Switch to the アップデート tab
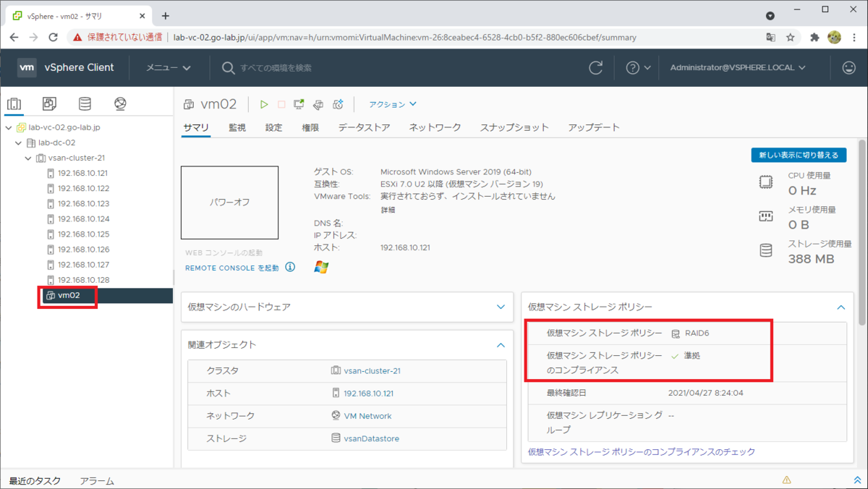 click(594, 127)
